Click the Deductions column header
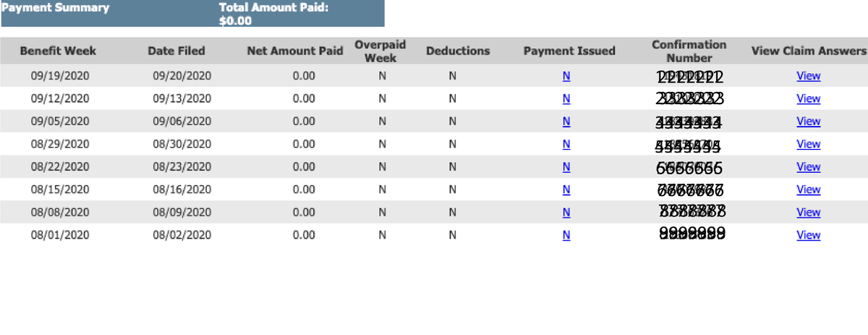Screen dimensions: 868x335 (458, 51)
